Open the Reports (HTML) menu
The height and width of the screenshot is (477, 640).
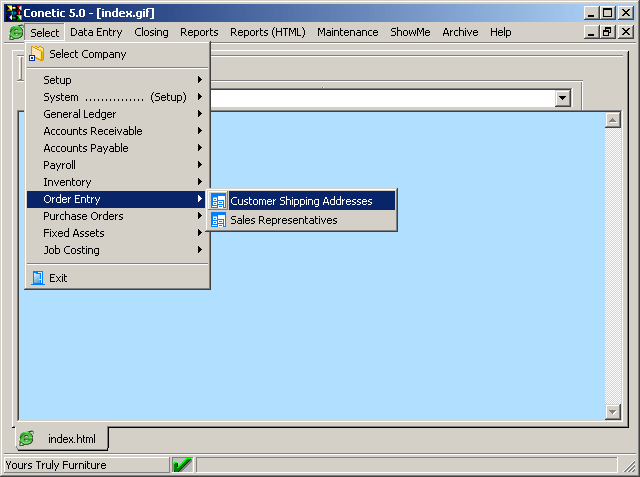pos(268,32)
